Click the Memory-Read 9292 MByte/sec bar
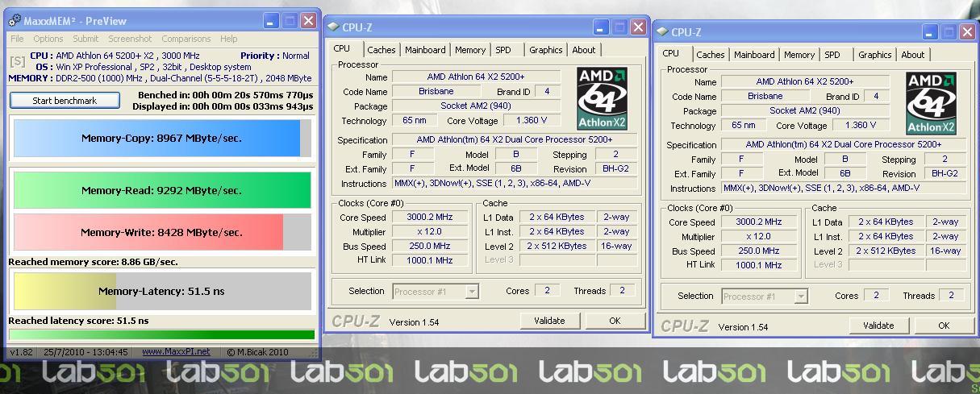Screen dimensions: 980x394 (162, 190)
